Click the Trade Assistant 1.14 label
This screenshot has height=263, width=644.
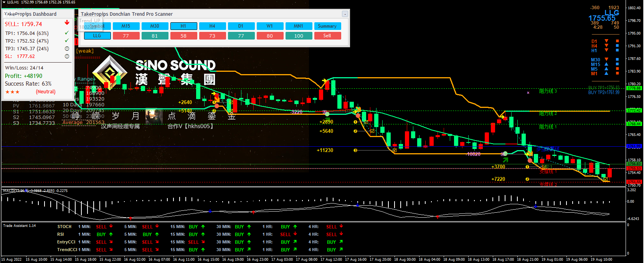pyautogui.click(x=20, y=226)
